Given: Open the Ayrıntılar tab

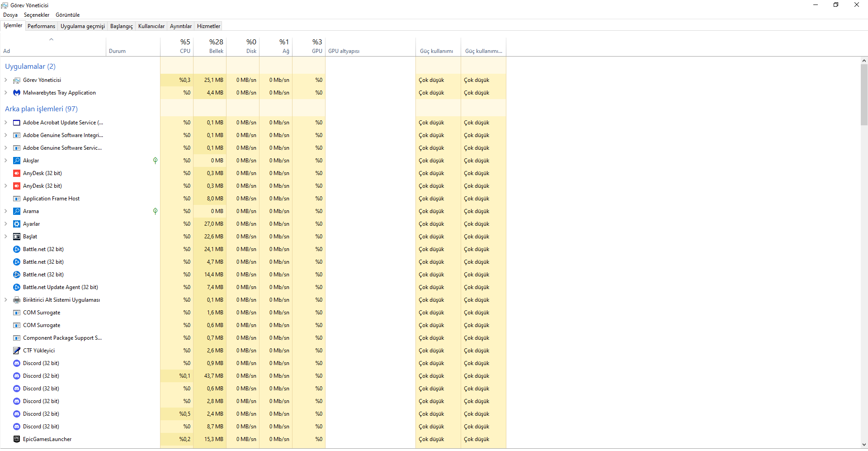Looking at the screenshot, I should 181,26.
